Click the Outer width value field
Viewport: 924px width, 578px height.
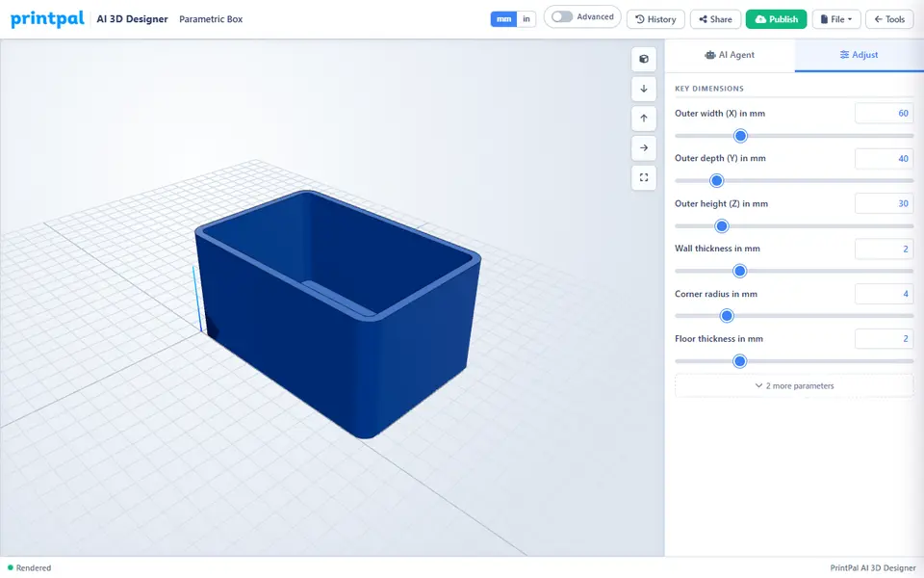884,114
